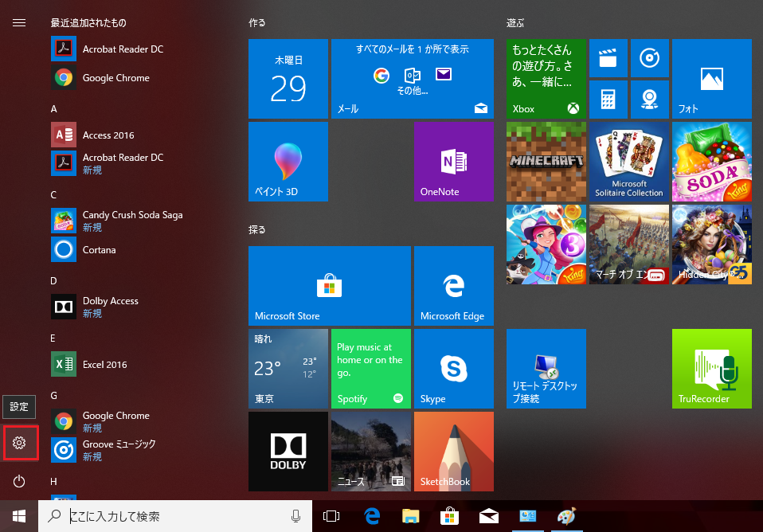Open Dolby Access from the app list
763x532 pixels.
96,307
